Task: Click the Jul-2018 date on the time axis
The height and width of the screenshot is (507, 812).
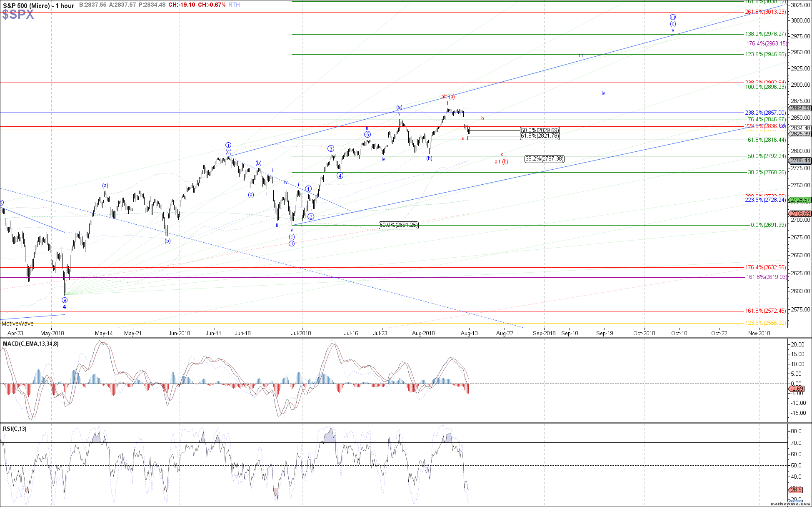Action: pyautogui.click(x=301, y=333)
